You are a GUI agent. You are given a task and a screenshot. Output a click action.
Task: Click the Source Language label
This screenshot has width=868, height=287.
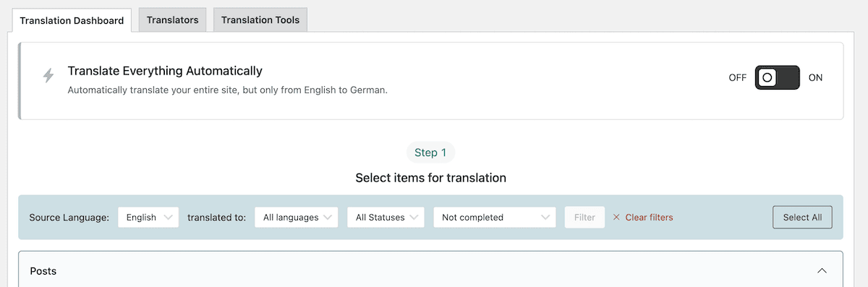[69, 217]
